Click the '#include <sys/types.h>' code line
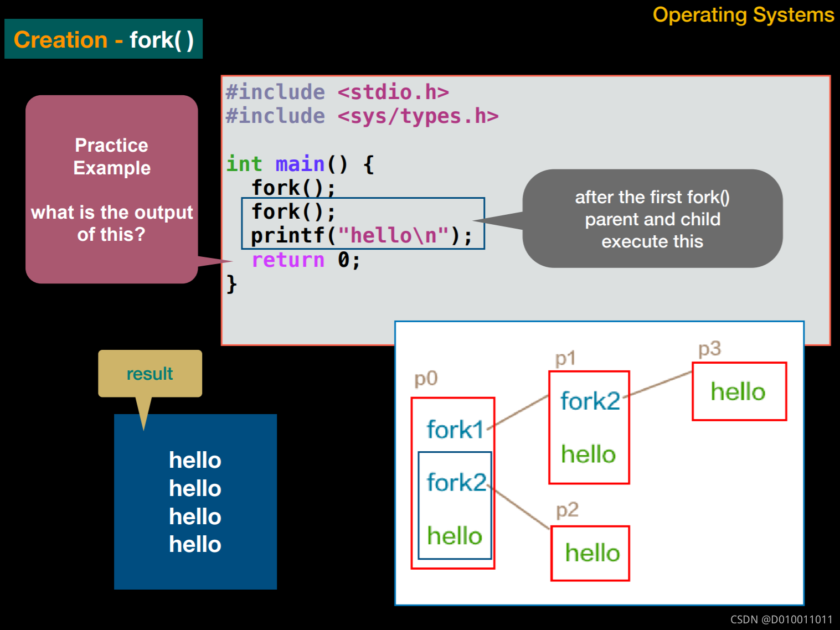This screenshot has height=630, width=840. point(362,116)
